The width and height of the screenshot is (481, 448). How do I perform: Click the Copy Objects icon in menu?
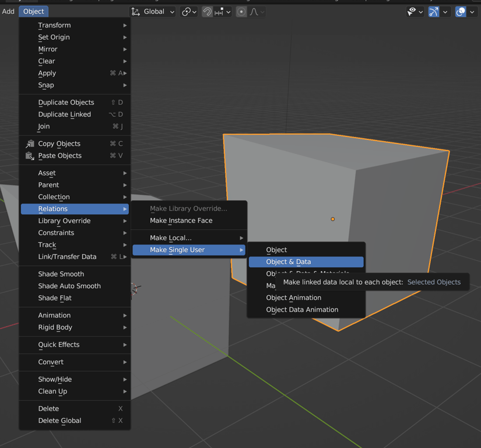click(30, 143)
